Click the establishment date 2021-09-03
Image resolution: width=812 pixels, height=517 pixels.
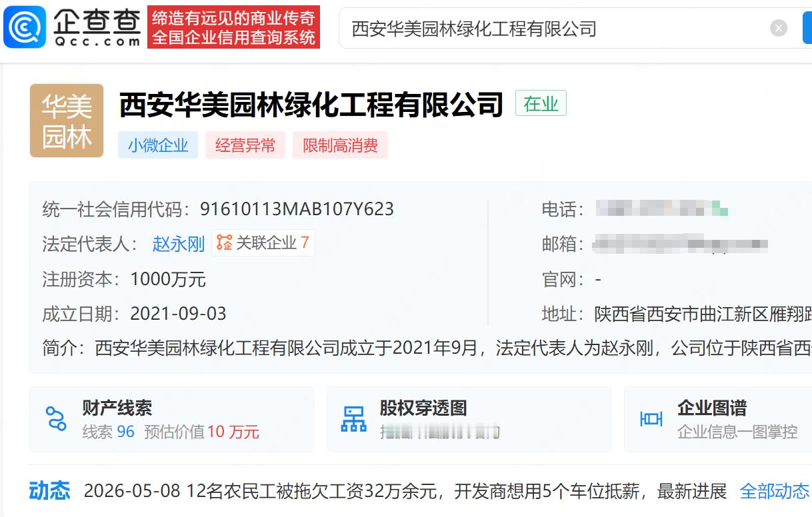[x=179, y=314]
